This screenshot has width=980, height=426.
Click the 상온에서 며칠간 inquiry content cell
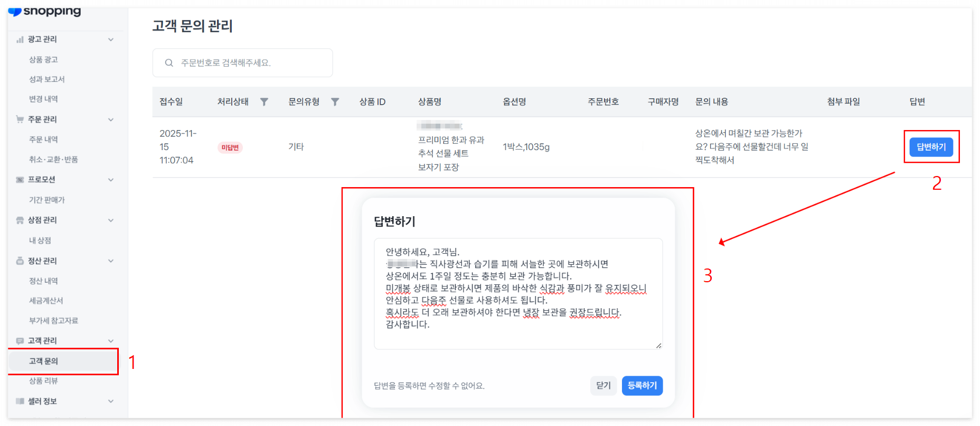(751, 147)
